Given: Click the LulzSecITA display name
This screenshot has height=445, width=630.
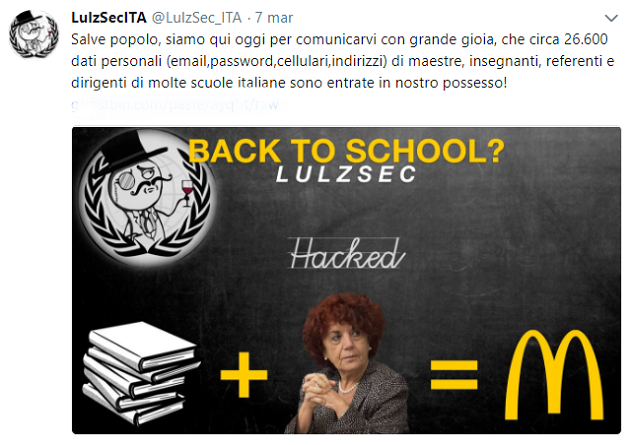Looking at the screenshot, I should (108, 18).
